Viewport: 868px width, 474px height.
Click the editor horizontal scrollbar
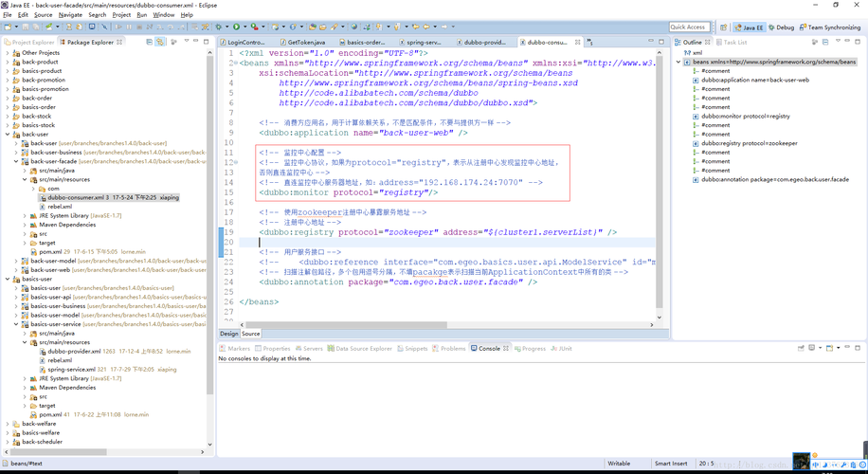click(x=346, y=325)
